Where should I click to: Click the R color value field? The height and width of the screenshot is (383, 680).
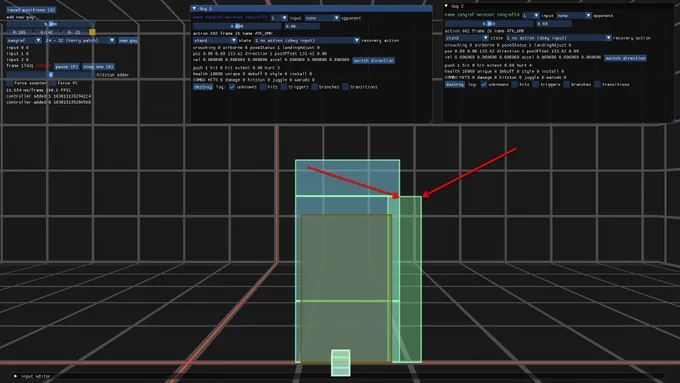coord(19,32)
